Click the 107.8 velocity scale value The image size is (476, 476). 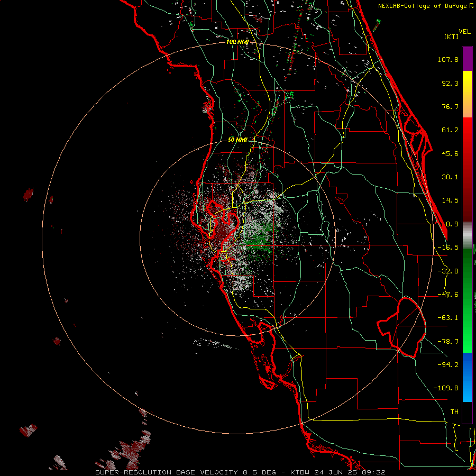(448, 59)
